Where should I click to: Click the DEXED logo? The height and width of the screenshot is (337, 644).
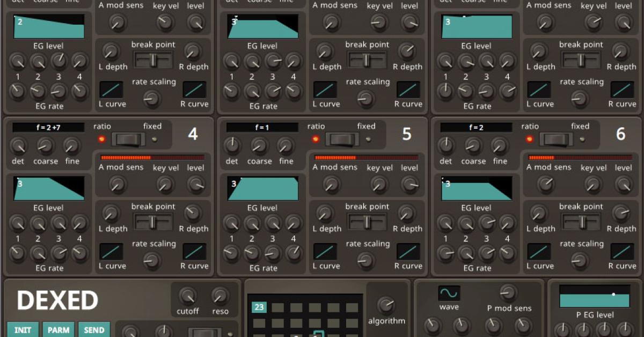[57, 301]
